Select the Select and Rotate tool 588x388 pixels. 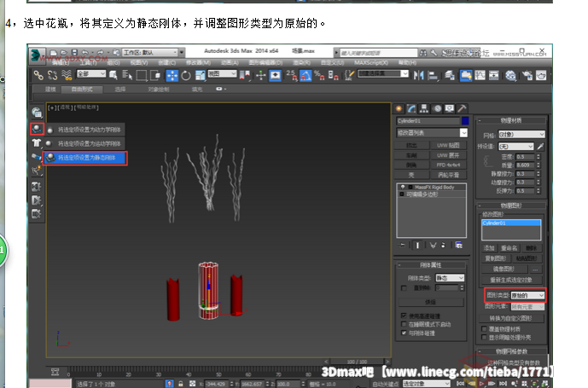186,75
